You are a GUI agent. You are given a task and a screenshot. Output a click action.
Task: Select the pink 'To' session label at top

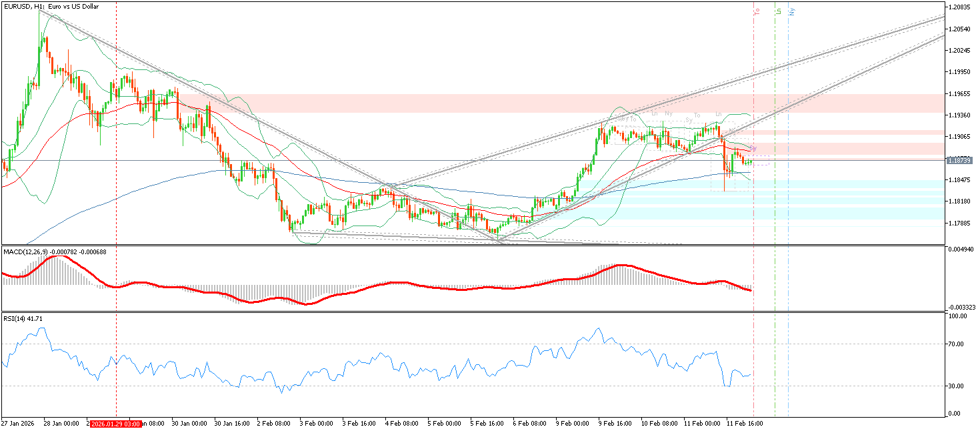[x=757, y=11]
